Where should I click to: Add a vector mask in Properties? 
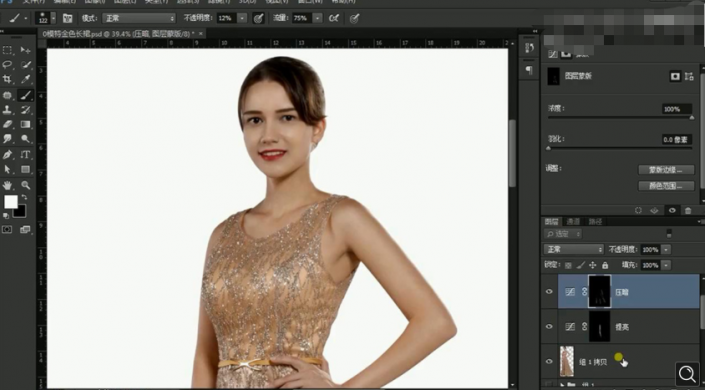coord(689,76)
